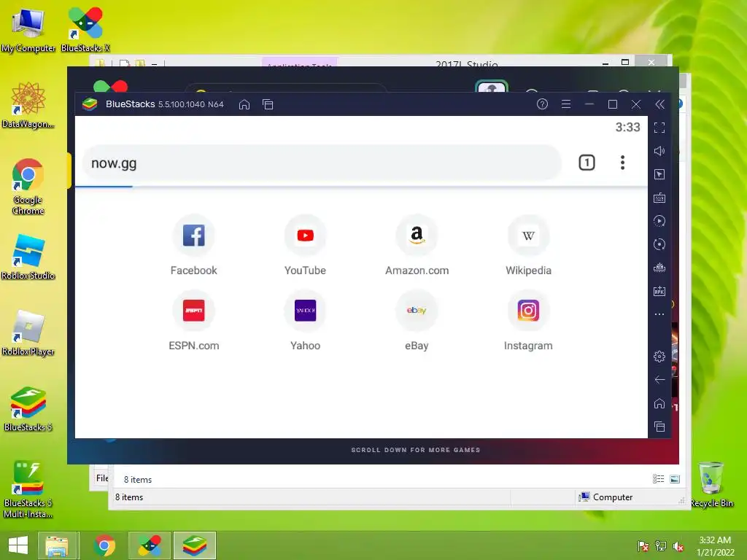
Task: Click the Action Center flag tray icon
Action: (x=643, y=546)
